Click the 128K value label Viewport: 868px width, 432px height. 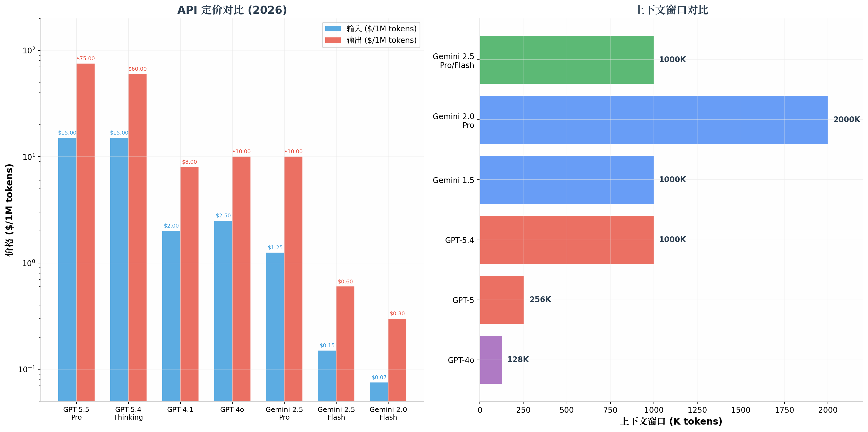518,359
